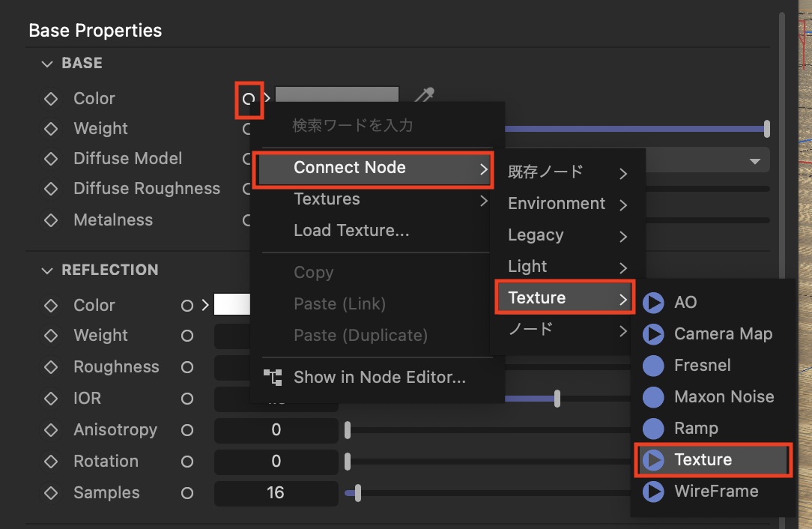The height and width of the screenshot is (529, 812).
Task: Toggle the keyframe diamond for Metalness
Action: tap(51, 220)
